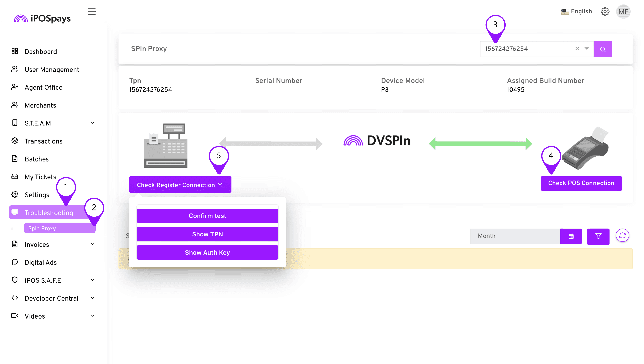Click the SPIn Proxy page heading
Viewport: 644px width, 364px height.
pyautogui.click(x=149, y=49)
